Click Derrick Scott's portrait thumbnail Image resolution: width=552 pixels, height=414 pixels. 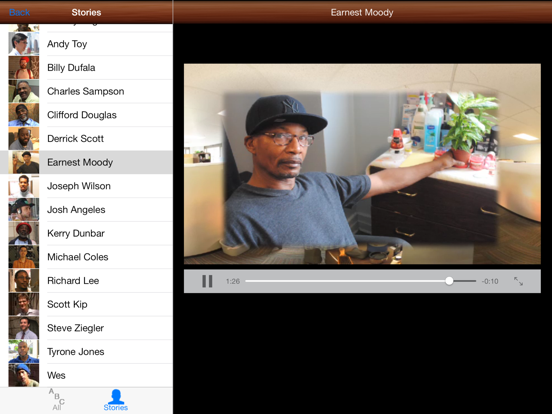click(24, 138)
